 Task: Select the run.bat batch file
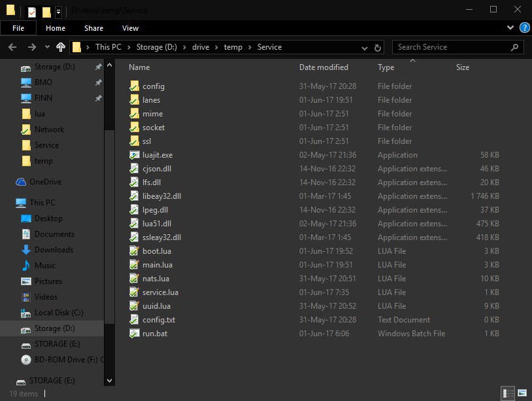tap(154, 334)
